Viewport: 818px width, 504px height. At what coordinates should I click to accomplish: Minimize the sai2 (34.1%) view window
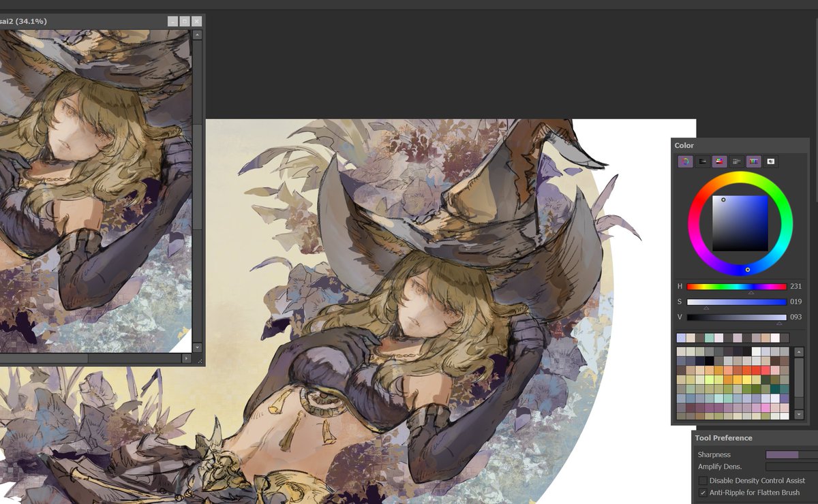172,21
